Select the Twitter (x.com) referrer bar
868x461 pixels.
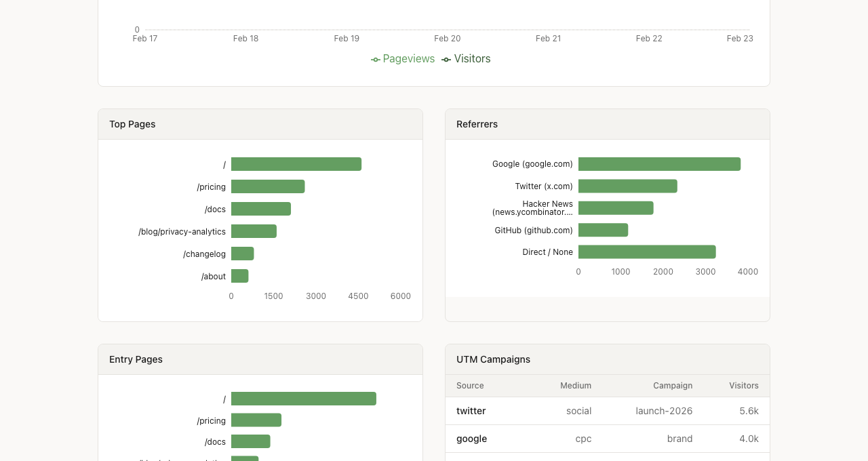628,186
